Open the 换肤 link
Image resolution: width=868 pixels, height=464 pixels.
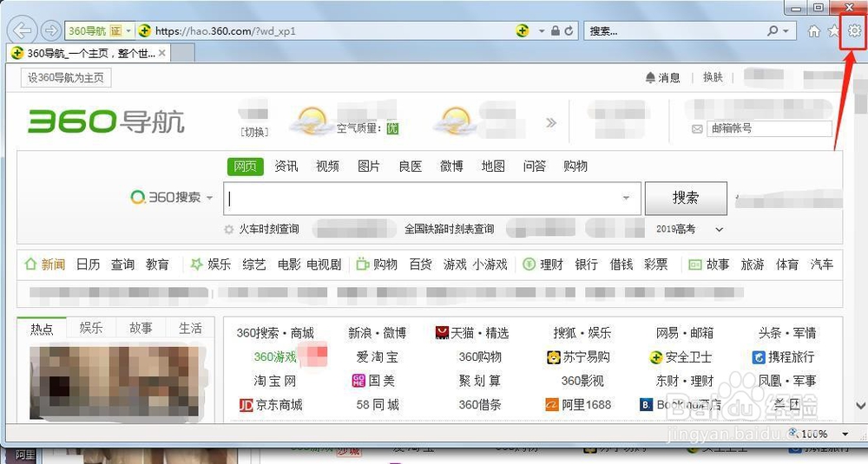point(713,77)
